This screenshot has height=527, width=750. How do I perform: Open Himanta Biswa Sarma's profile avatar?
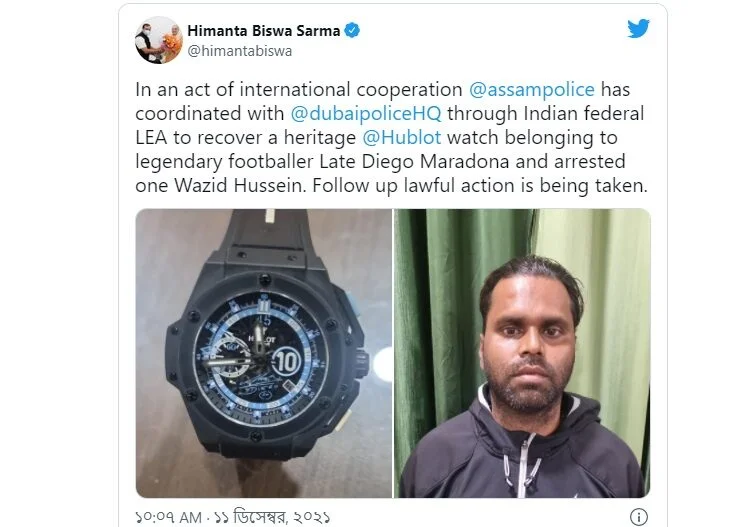[158, 40]
